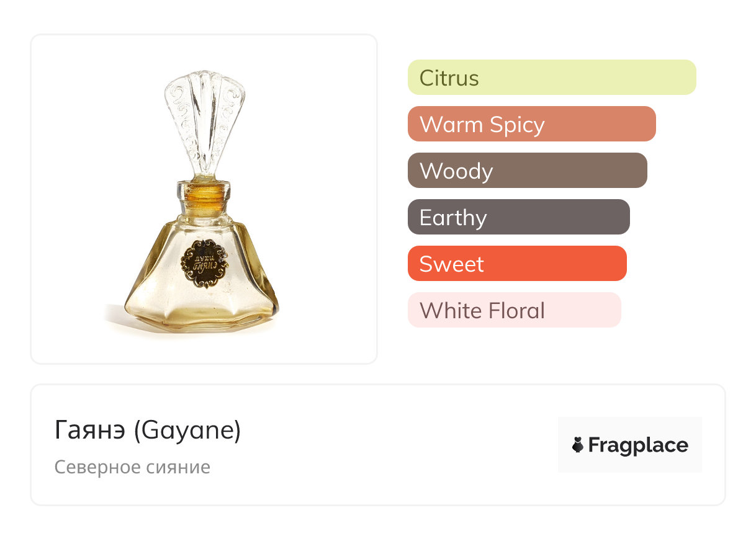This screenshot has height=536, width=756.
Task: Click the fan-shaped glass stopper of the bottle
Action: tap(204, 121)
